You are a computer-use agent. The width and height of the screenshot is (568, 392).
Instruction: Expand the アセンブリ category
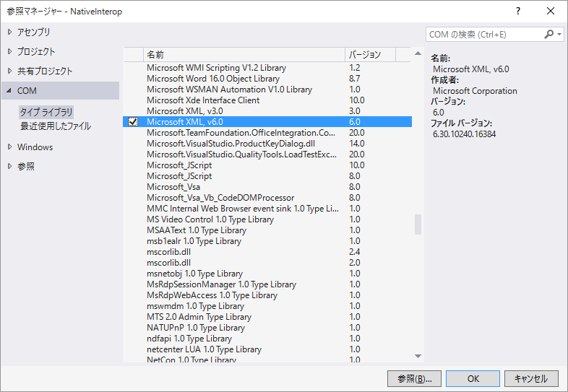(10, 32)
